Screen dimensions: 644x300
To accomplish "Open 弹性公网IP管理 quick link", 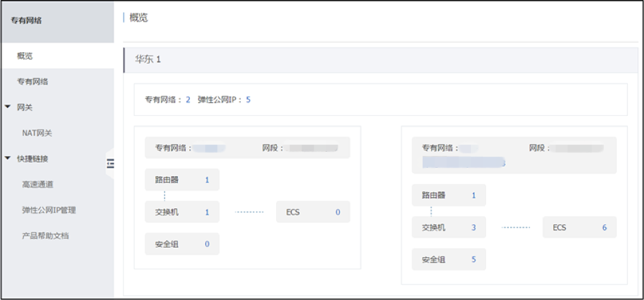I will coord(49,210).
